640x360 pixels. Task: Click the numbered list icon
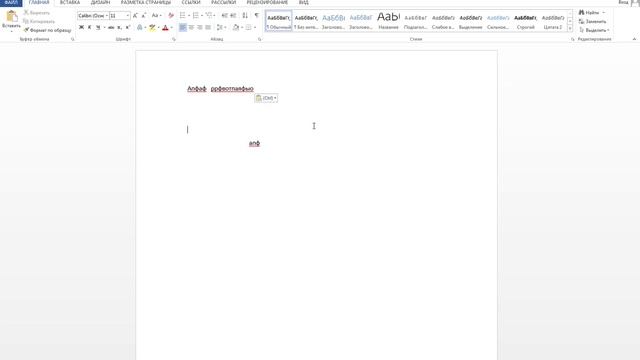pyautogui.click(x=196, y=16)
